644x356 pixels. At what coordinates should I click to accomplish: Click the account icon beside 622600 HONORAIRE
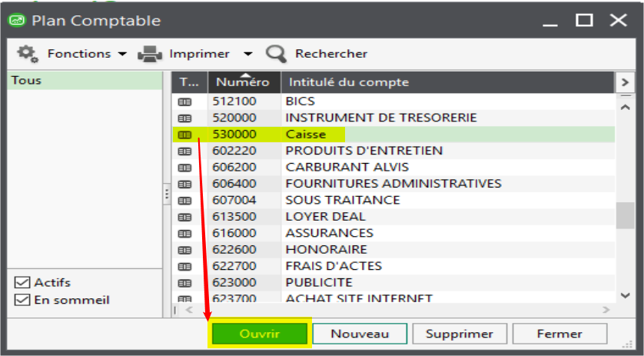184,250
